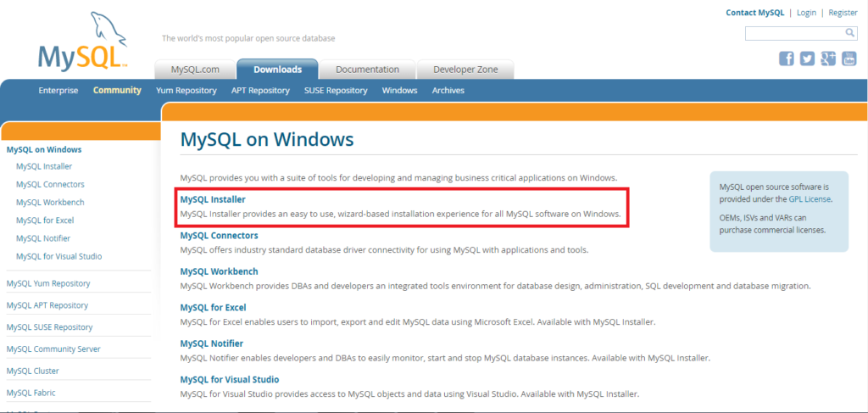868x413 pixels.
Task: Select MySQL Installer in the sidebar
Action: (44, 166)
